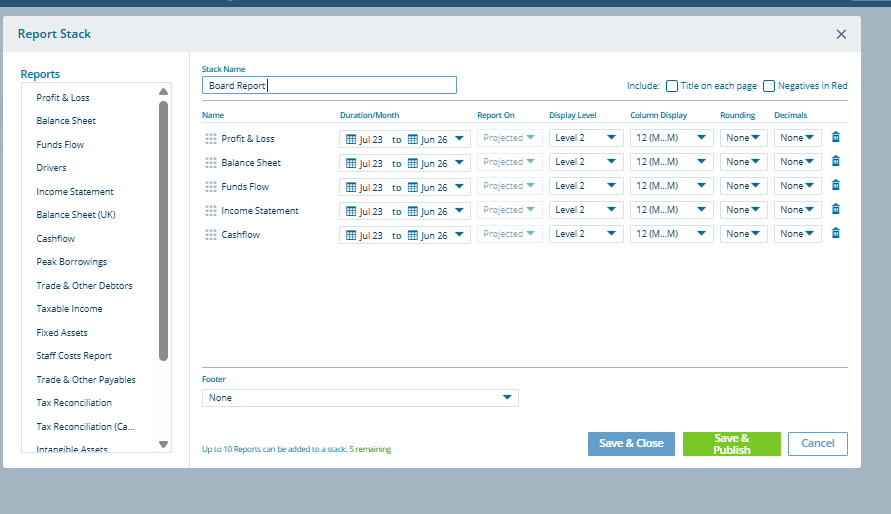The height and width of the screenshot is (514, 891).
Task: Click into the Stack Name field
Action: [x=329, y=85]
